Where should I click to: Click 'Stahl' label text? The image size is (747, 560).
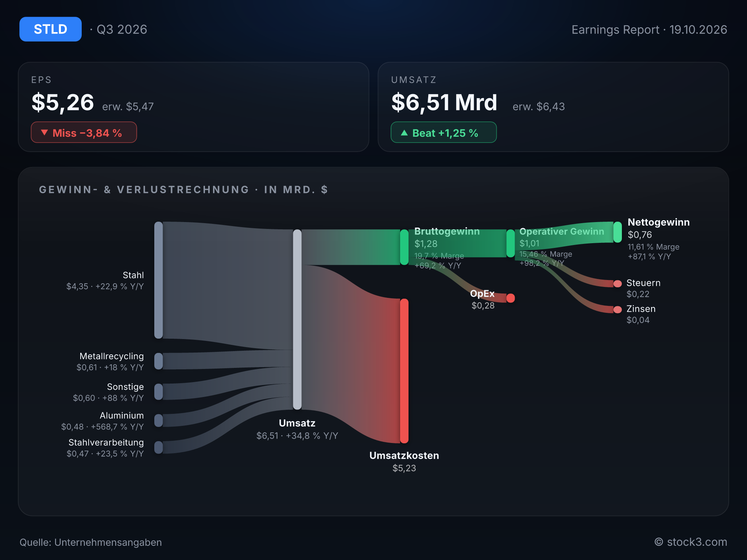[x=133, y=275]
